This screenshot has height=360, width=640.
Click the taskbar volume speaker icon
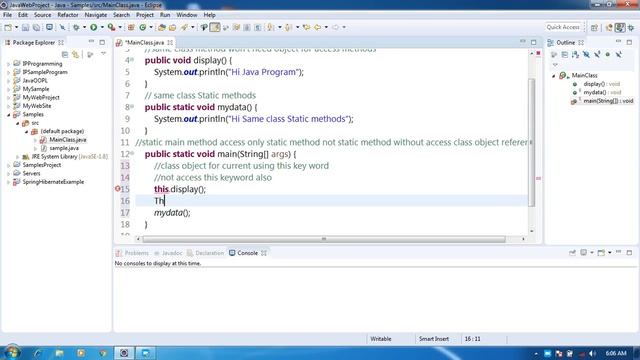pos(592,353)
